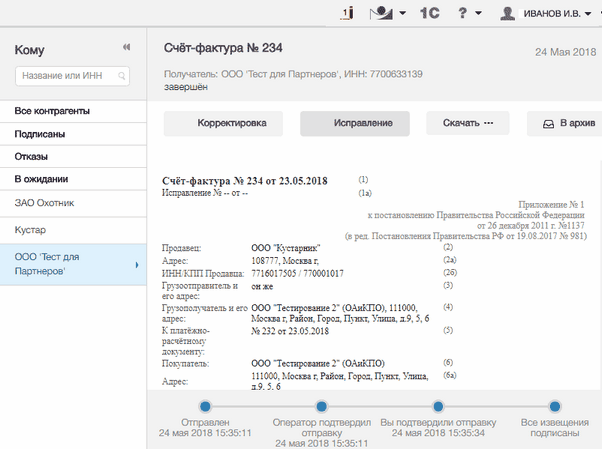This screenshot has width=602, height=449.
Task: Select contractor ЗАО Охотник
Action: point(45,203)
